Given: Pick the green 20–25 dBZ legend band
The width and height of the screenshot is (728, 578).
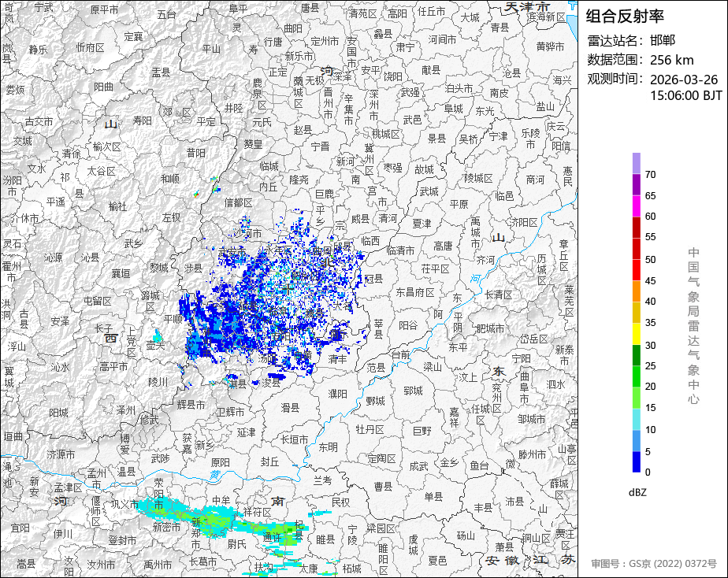Looking at the screenshot, I should [636, 376].
